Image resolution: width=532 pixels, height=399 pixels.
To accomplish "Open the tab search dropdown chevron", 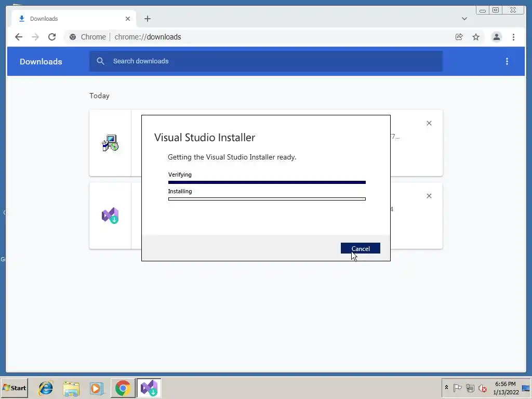I will coord(464,19).
